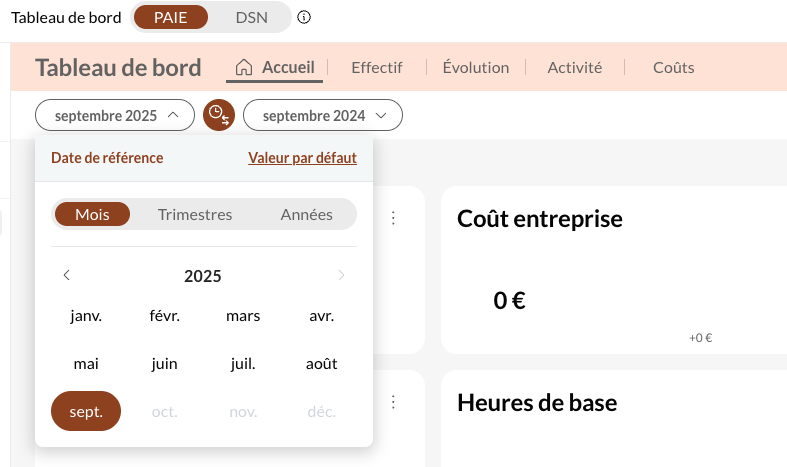Select the PAIE toggle option
Image resolution: width=787 pixels, height=467 pixels.
(170, 17)
